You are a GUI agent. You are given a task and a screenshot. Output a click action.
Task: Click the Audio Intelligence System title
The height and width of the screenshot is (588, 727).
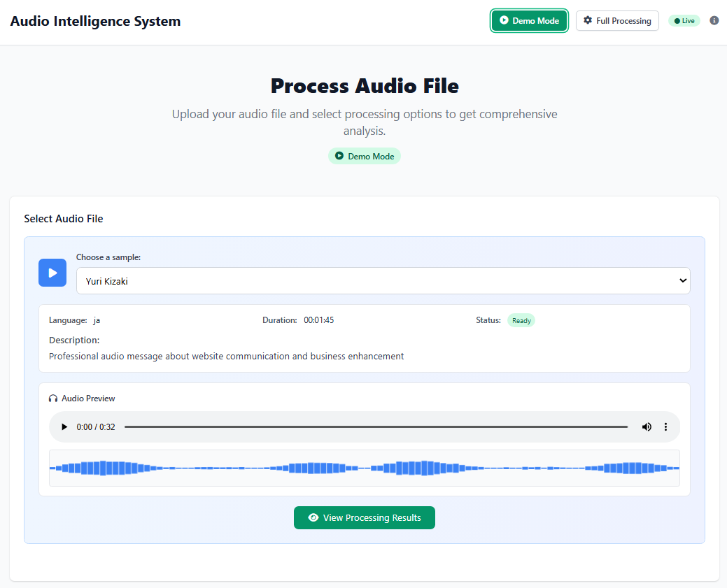[95, 22]
